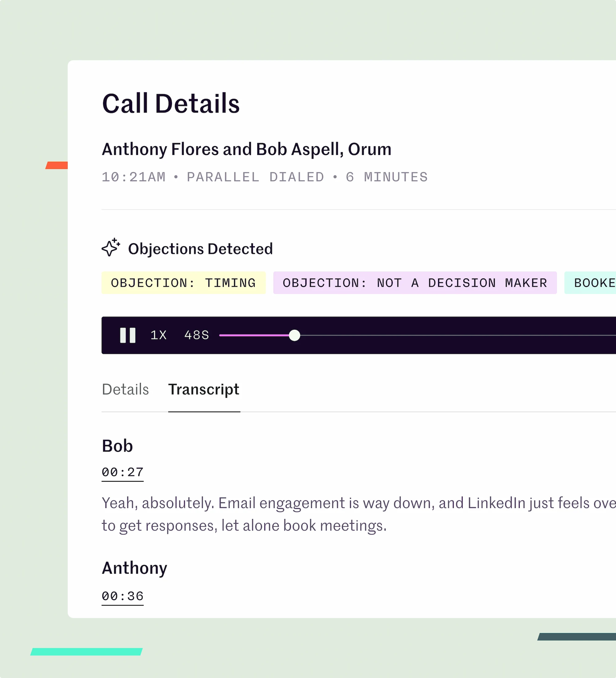
Task: Click the Bob speaker name
Action: [x=117, y=446]
